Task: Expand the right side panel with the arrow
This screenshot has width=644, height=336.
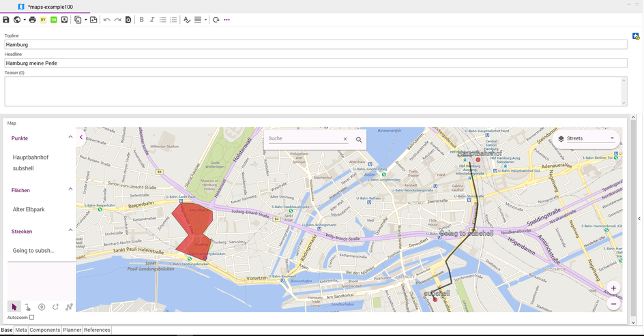Action: [639, 219]
